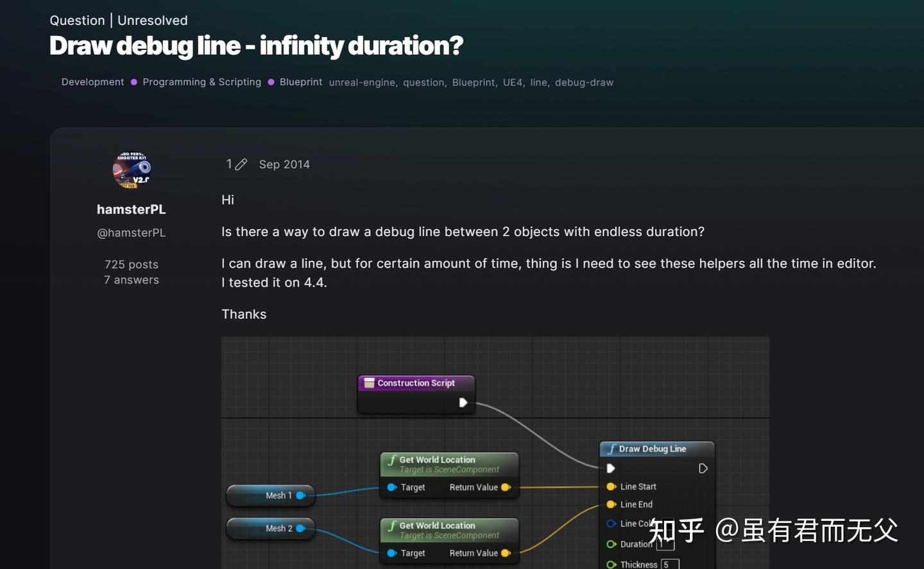
Task: Click the green Duration pin on Draw Debug Line
Action: coord(611,544)
